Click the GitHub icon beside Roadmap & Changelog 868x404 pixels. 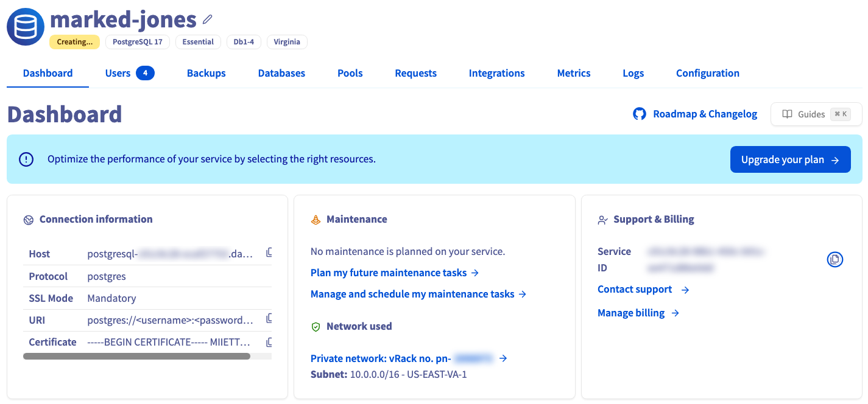pos(640,114)
